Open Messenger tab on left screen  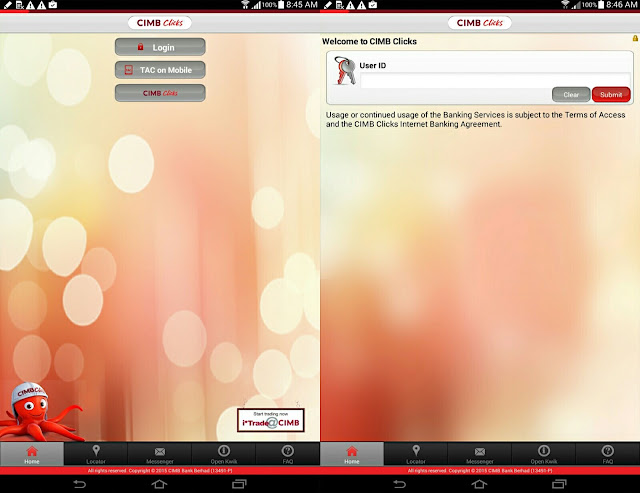point(160,454)
